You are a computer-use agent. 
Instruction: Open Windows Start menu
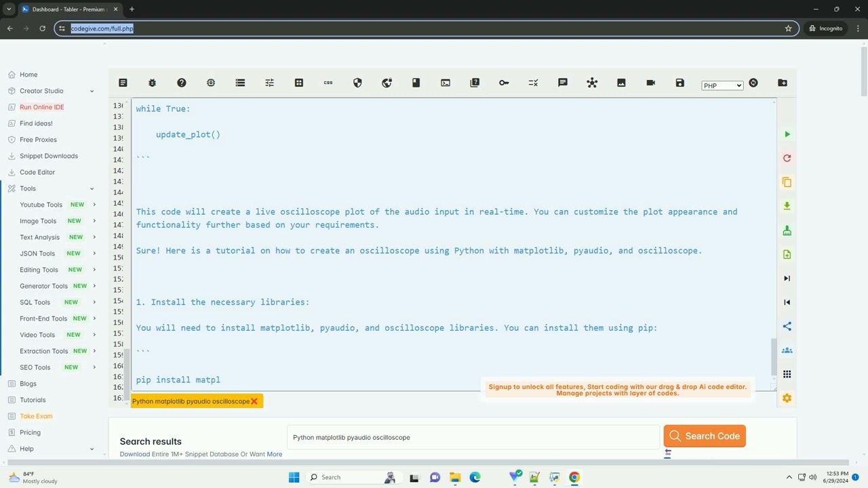click(x=294, y=477)
